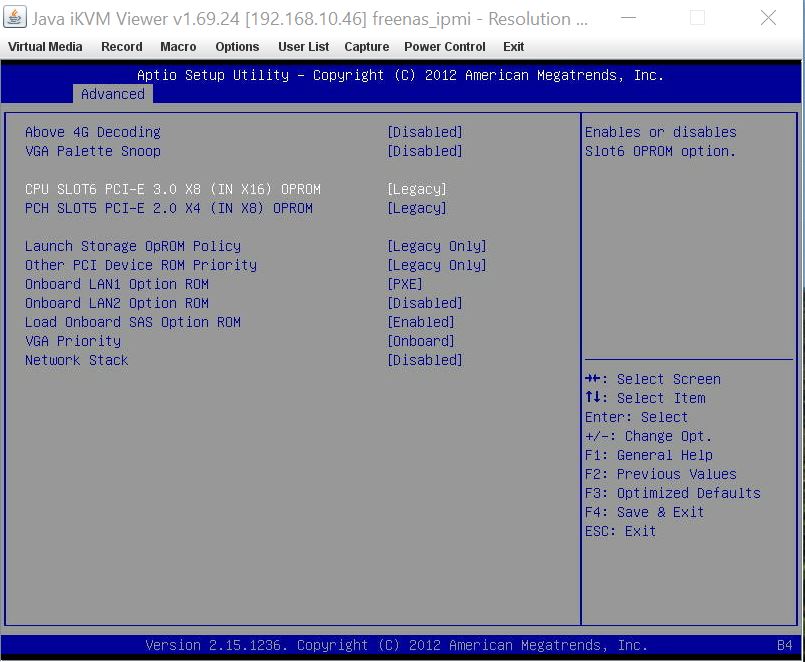Change the LAN2 Option ROM [Disabled] value

[x=425, y=303]
